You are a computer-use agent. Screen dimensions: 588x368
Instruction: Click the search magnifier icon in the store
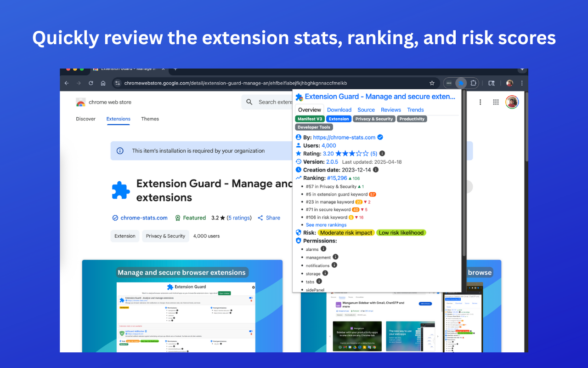click(x=249, y=102)
